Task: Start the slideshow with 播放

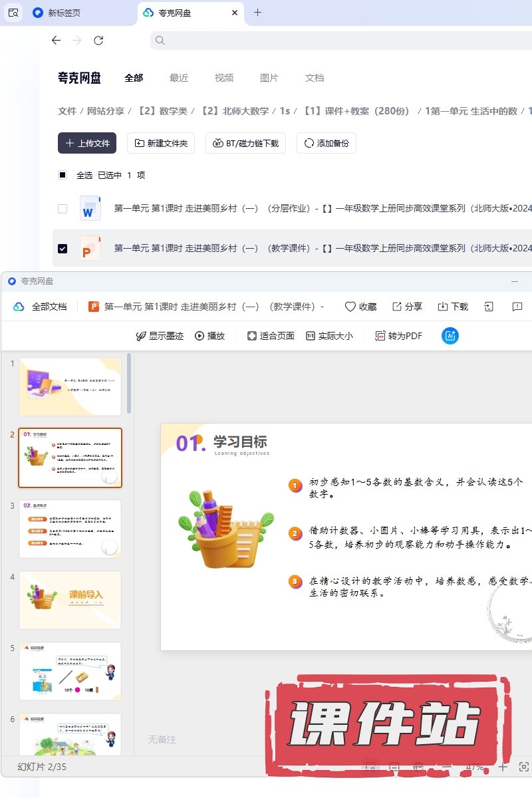Action: click(x=209, y=336)
